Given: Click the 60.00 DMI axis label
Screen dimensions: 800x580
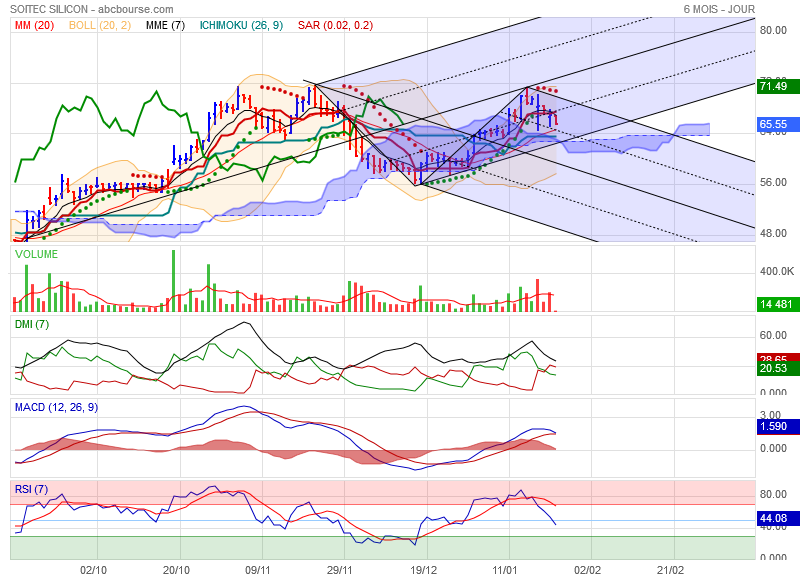Looking at the screenshot, I should (773, 335).
